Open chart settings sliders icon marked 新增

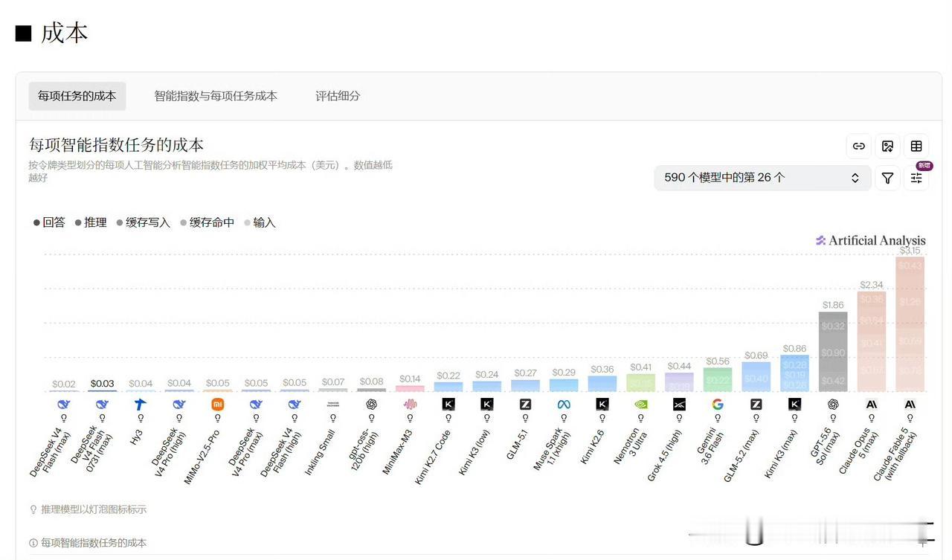(x=916, y=178)
